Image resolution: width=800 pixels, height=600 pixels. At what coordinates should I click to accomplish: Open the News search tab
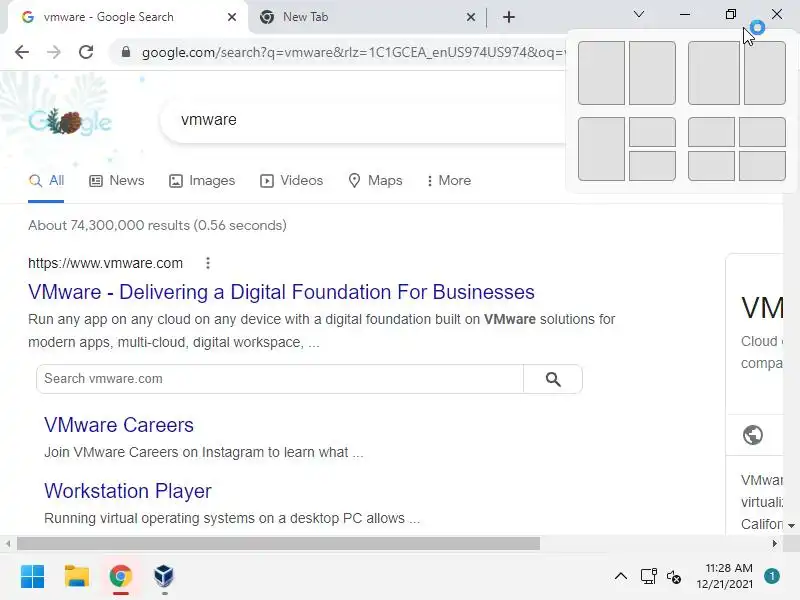click(117, 181)
